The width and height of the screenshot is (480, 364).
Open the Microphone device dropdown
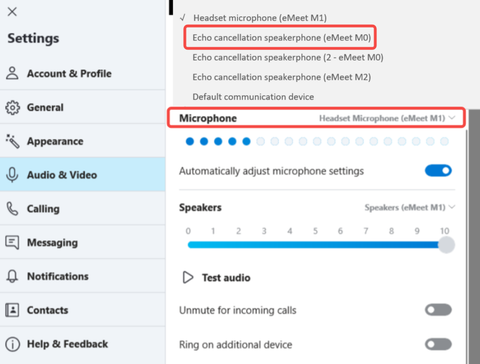(387, 118)
